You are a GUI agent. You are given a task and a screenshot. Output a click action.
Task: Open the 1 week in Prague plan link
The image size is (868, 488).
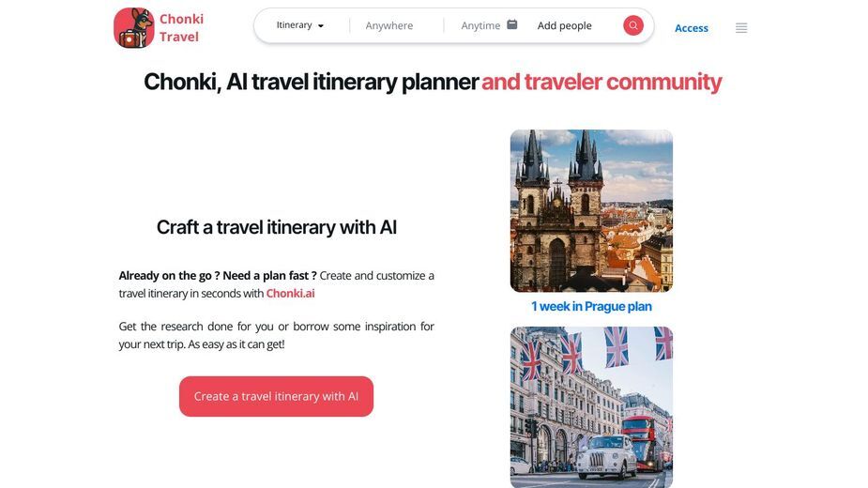point(591,306)
